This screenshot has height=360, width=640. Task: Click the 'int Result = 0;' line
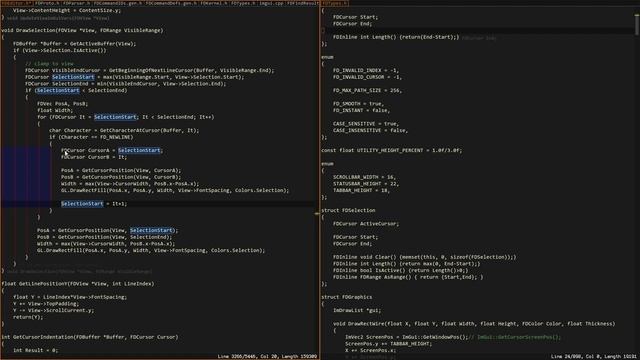click(x=36, y=350)
